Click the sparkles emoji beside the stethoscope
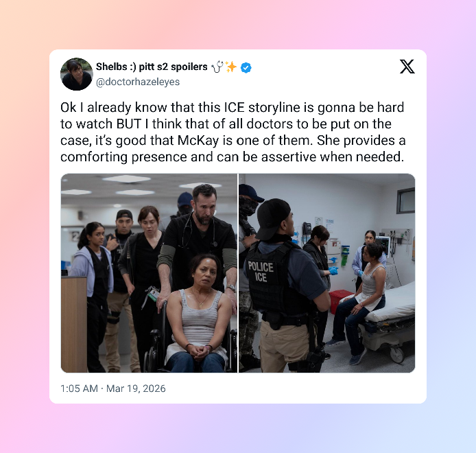The height and width of the screenshot is (453, 476). (x=231, y=67)
